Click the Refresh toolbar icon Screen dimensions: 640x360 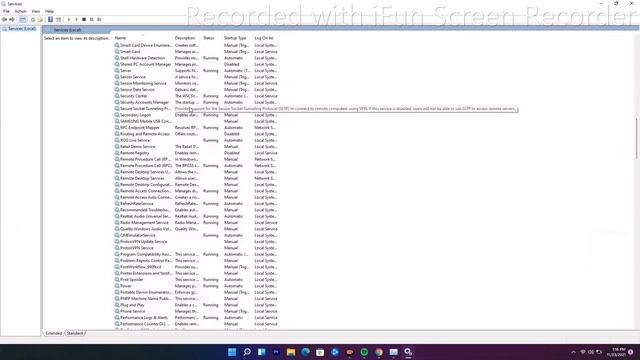point(33,19)
